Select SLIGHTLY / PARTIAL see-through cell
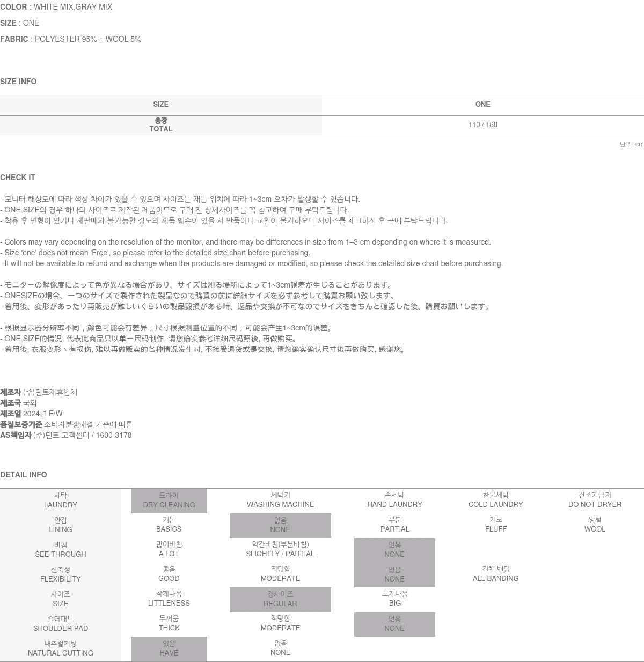Image resolution: width=644 pixels, height=662 pixels. 280,549
